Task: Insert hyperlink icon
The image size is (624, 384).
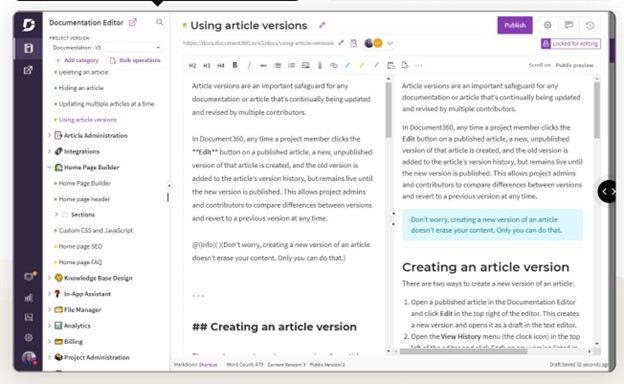Action: pyautogui.click(x=333, y=65)
